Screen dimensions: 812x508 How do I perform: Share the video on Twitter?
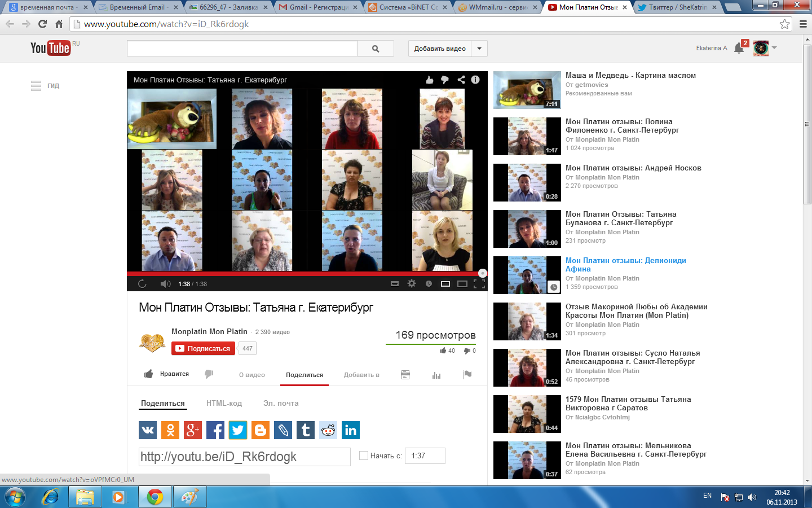click(x=238, y=430)
